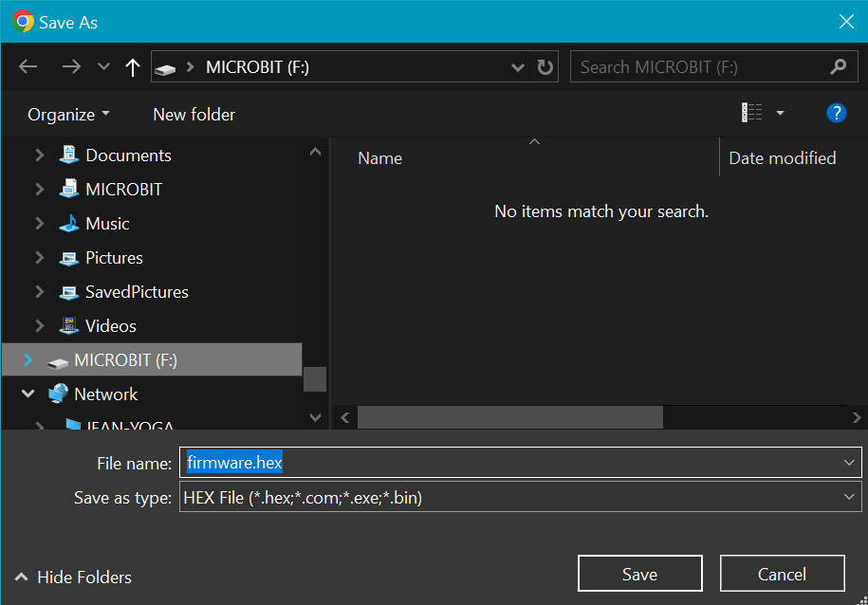
Task: Click the navigation pane scrollbar thumb
Action: 315,379
